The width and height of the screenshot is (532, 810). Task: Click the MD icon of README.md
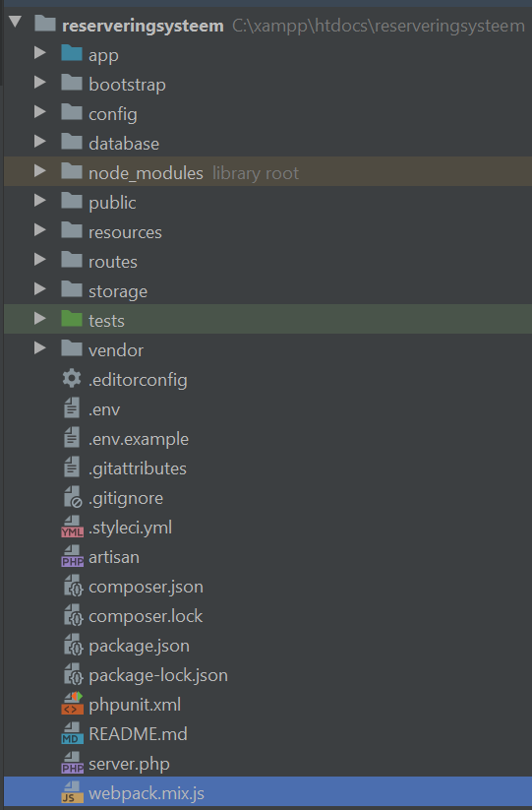[72, 733]
